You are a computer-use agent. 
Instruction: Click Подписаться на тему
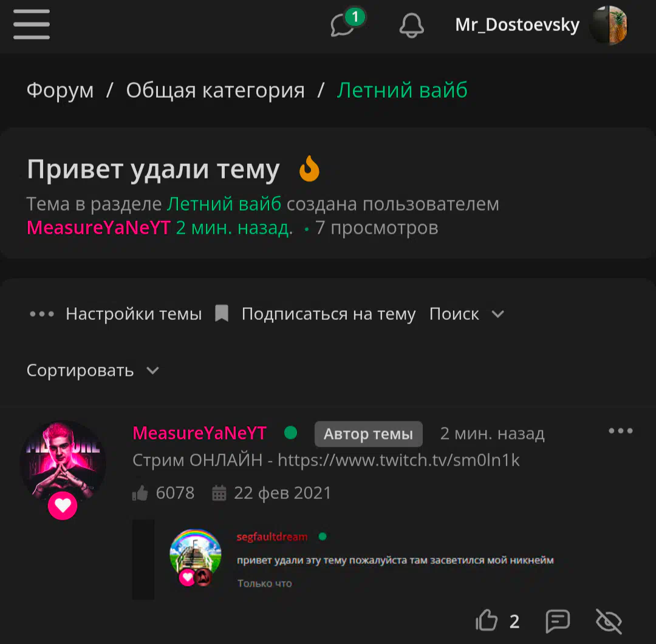(329, 314)
